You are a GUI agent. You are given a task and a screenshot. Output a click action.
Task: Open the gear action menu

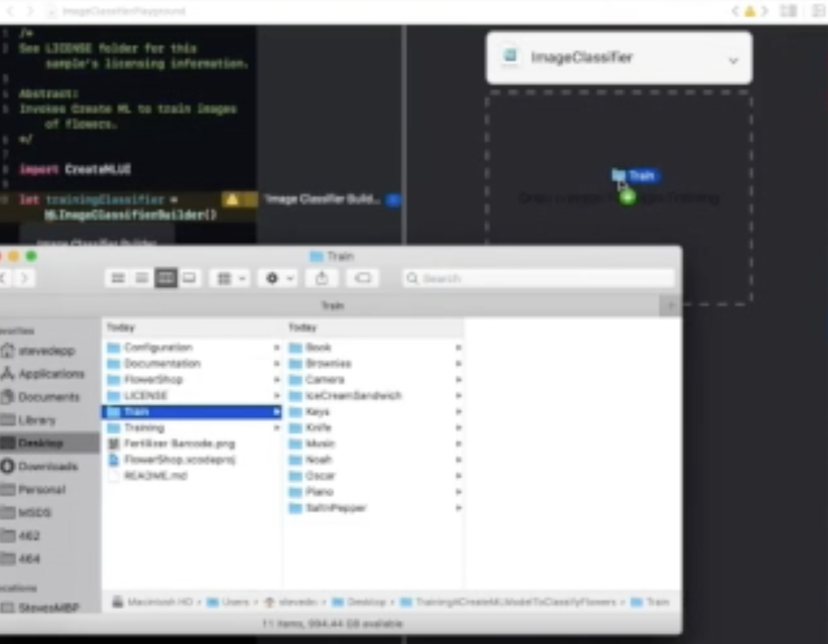coord(279,278)
